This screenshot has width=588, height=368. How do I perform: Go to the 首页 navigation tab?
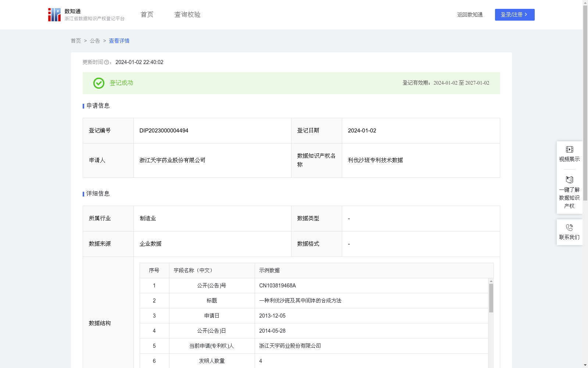147,15
